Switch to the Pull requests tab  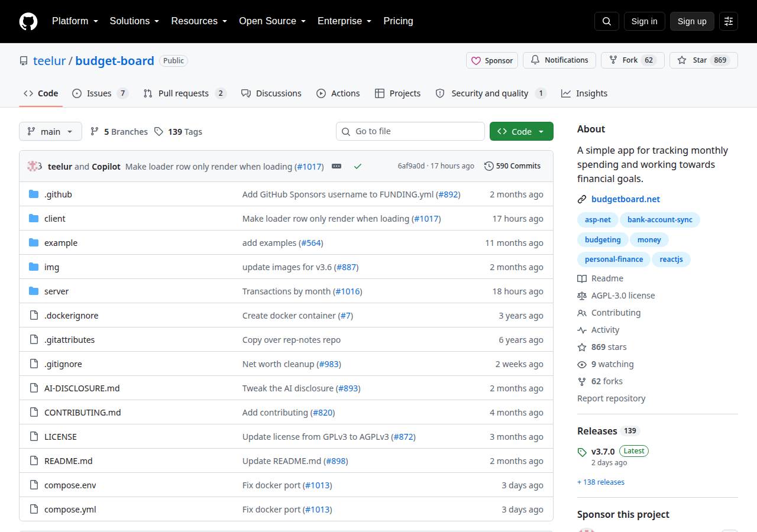pyautogui.click(x=185, y=93)
